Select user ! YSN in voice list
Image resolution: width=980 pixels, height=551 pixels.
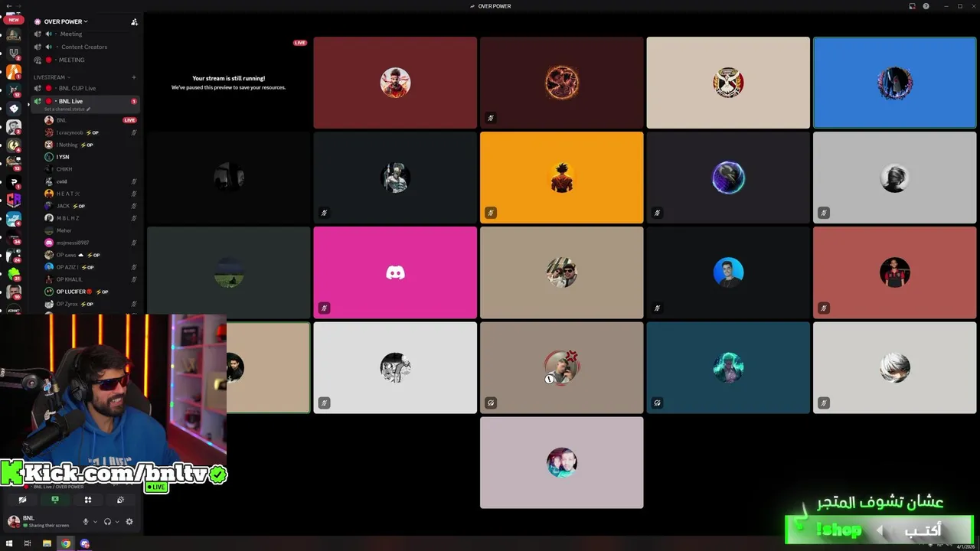(x=90, y=157)
